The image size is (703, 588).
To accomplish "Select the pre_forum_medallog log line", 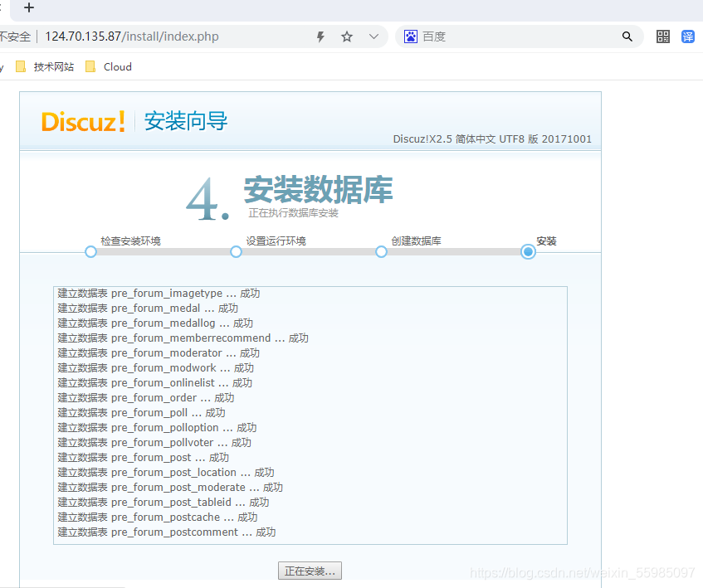I will [x=155, y=323].
